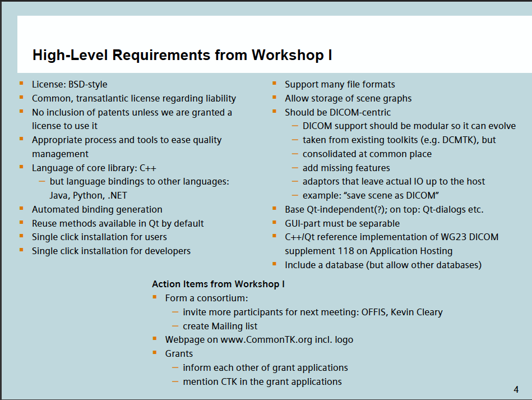Select the Java, Python, .NET text

[85, 195]
